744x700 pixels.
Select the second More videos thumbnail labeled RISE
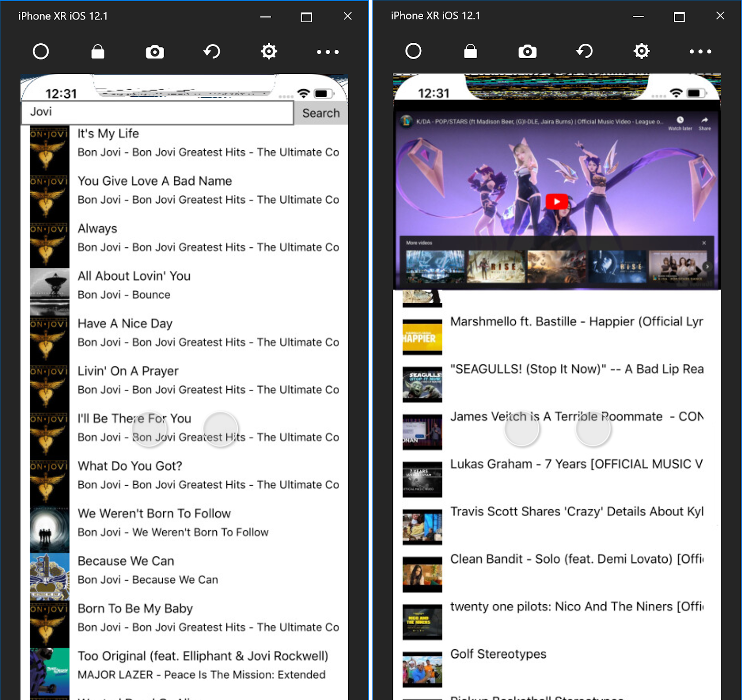point(496,267)
